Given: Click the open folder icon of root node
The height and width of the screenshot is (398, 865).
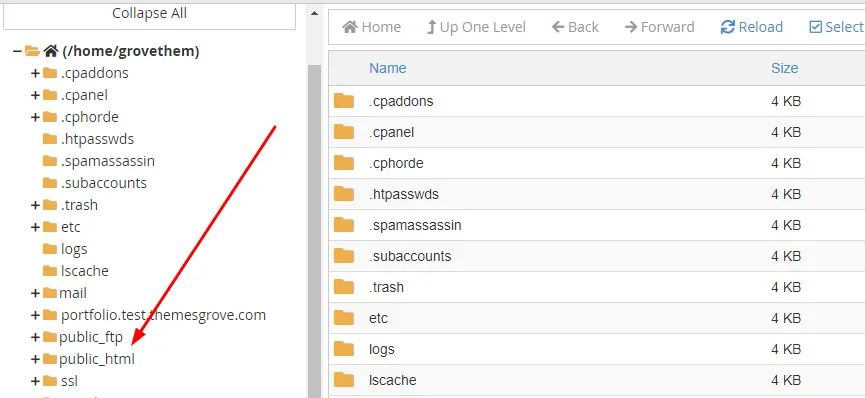Looking at the screenshot, I should 33,51.
